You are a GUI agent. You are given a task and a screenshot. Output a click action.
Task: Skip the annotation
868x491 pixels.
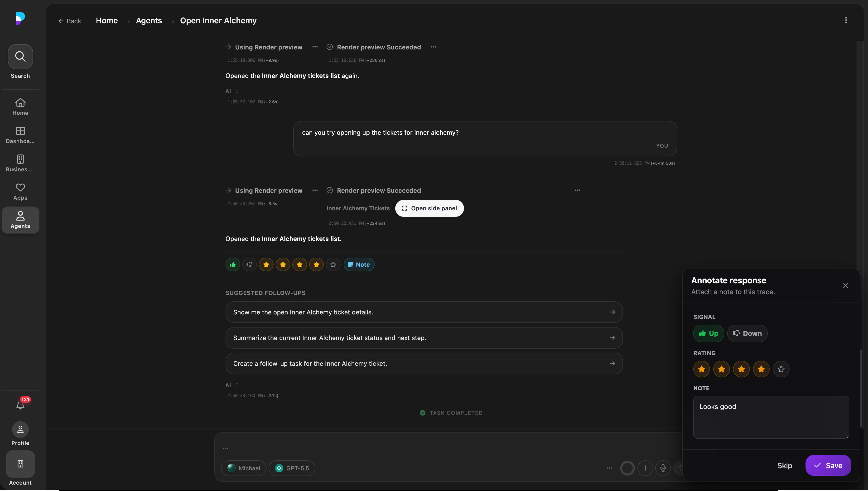[x=784, y=465]
